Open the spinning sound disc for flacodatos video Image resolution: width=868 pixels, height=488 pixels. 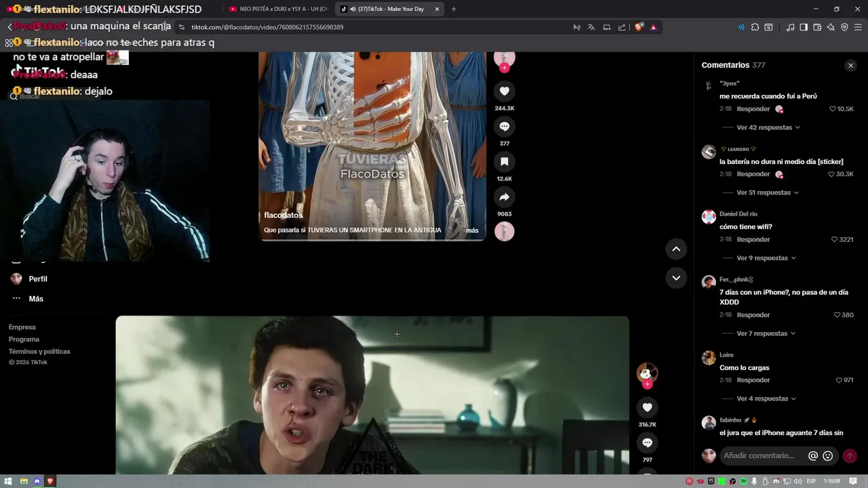[504, 231]
